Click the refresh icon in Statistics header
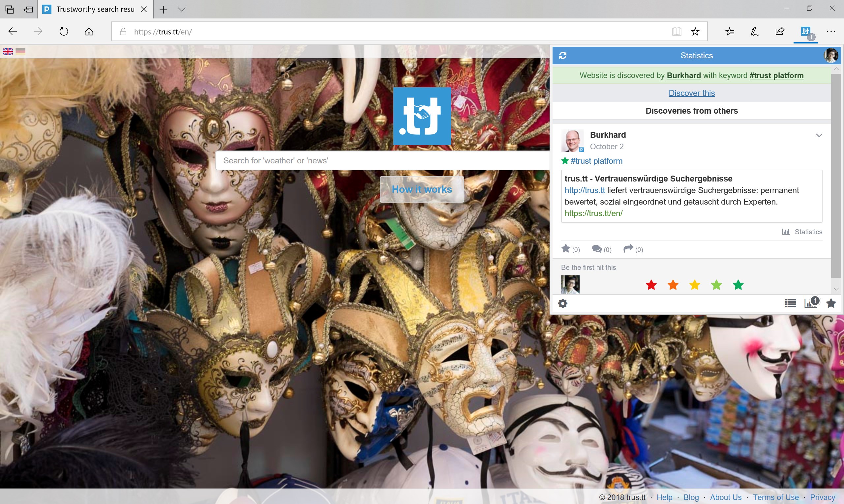Image resolution: width=844 pixels, height=504 pixels. coord(562,55)
